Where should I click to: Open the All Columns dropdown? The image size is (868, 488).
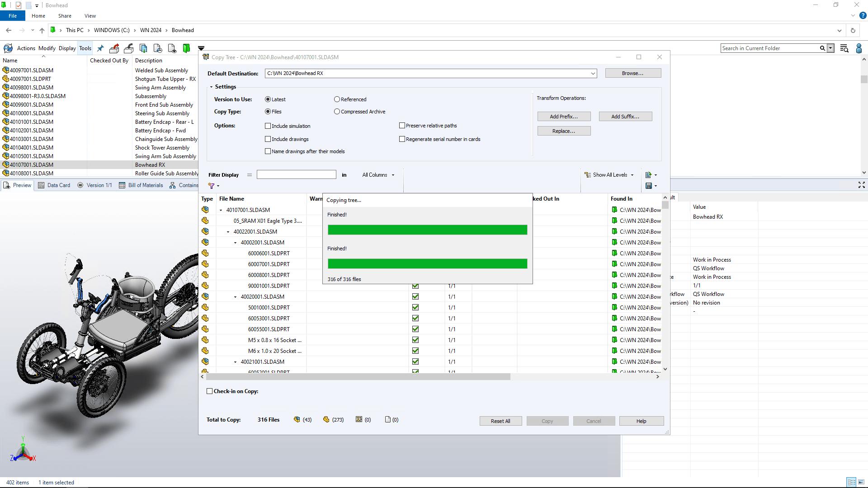(x=378, y=175)
